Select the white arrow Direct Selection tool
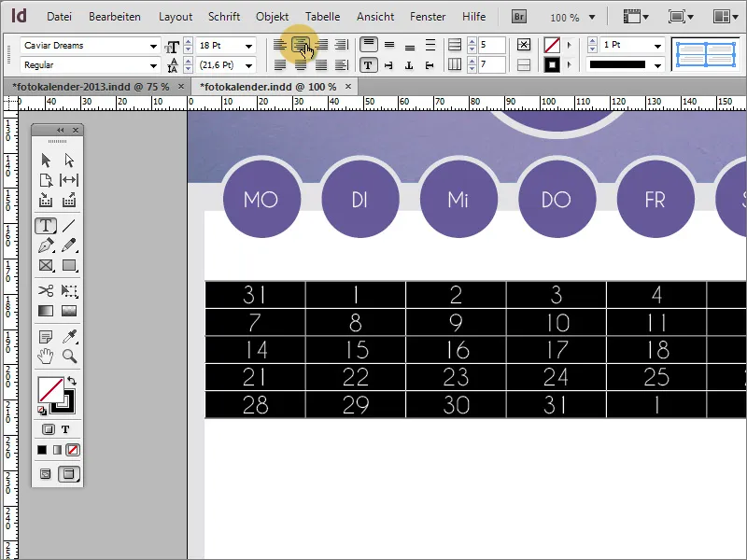Viewport: 747px width, 560px height. (x=69, y=160)
